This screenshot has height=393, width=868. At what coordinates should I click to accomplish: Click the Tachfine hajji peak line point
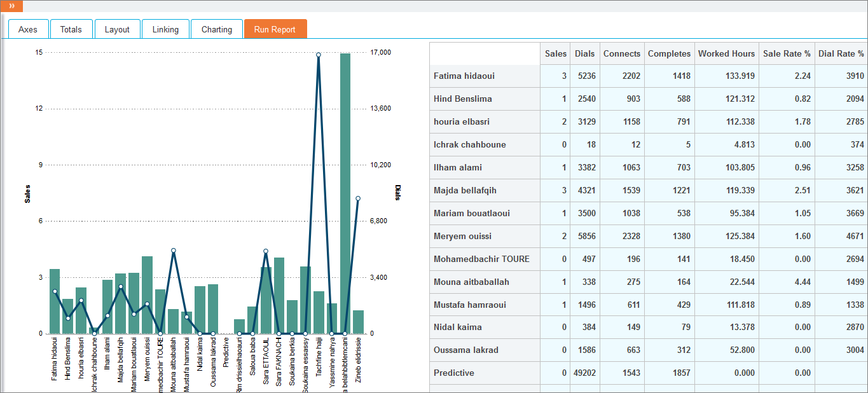tap(319, 55)
